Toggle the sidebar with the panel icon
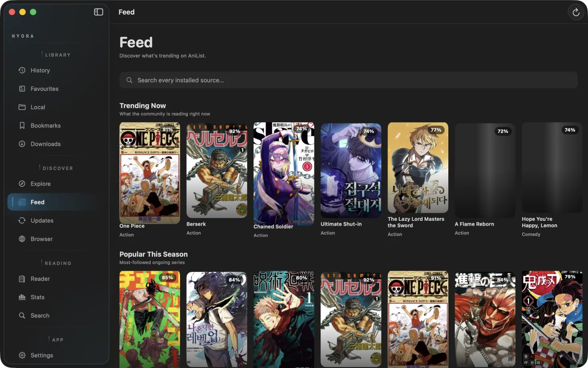 tap(98, 12)
